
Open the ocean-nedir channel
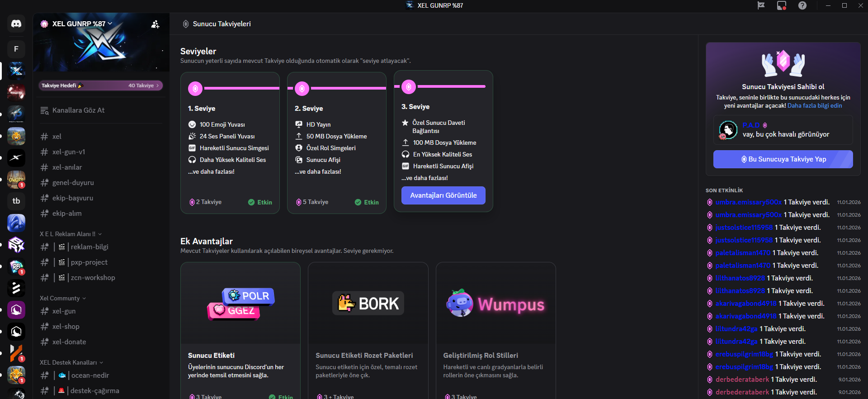point(100,375)
